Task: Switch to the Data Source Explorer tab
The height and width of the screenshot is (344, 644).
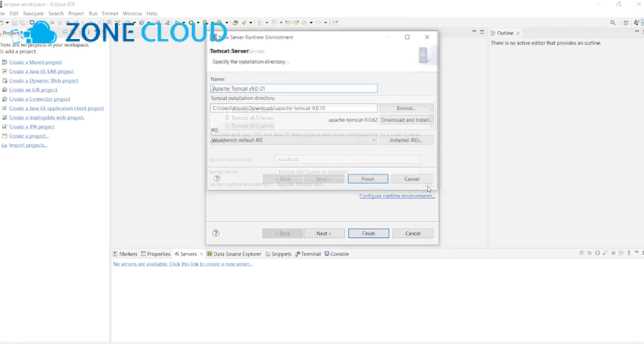Action: click(x=234, y=254)
